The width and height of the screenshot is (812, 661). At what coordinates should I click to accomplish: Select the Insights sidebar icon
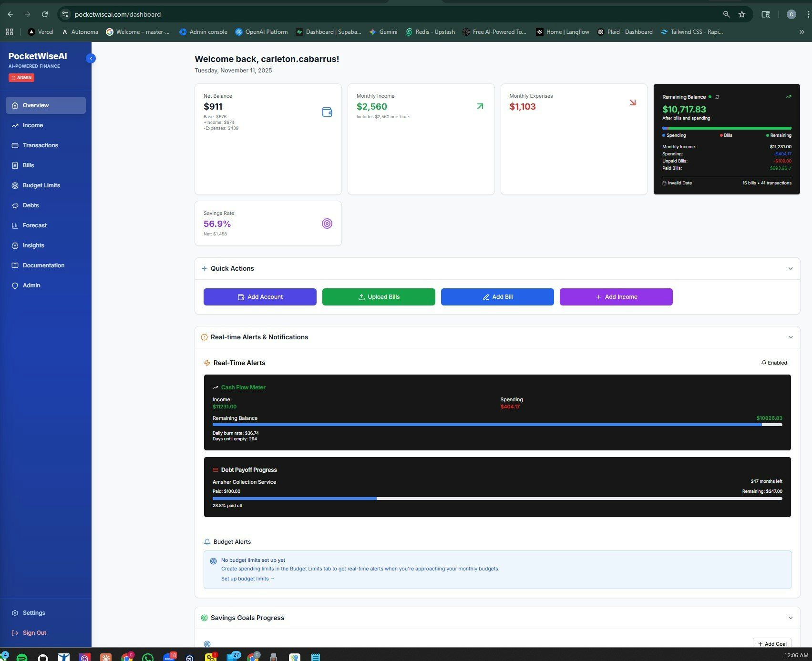click(x=15, y=245)
